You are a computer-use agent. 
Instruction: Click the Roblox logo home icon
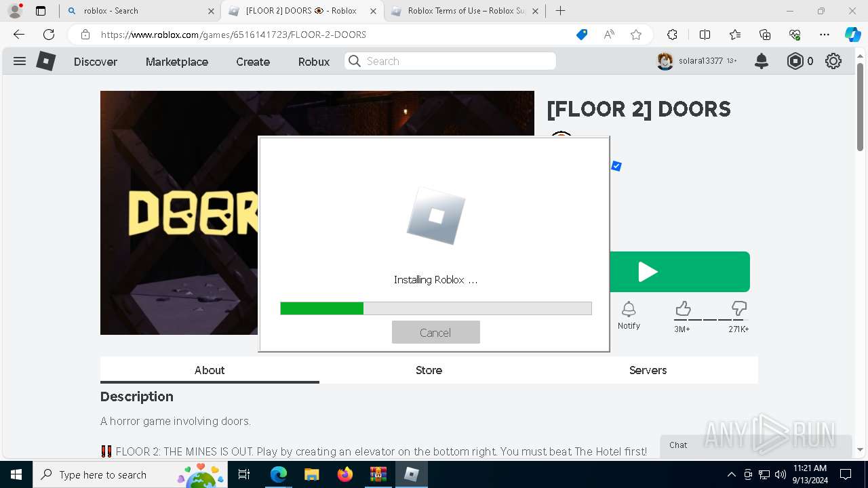point(45,61)
